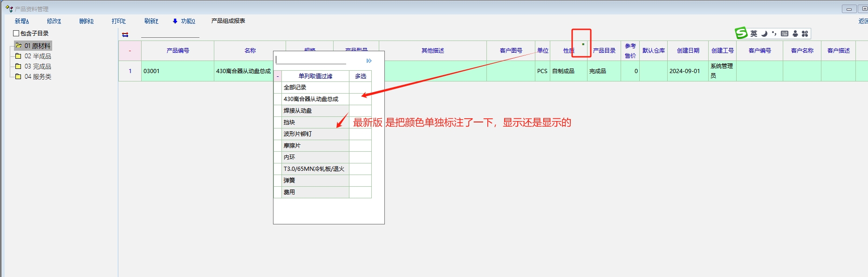This screenshot has width=868, height=277.
Task: Click the moon icon in Sogou toolbar
Action: click(764, 34)
